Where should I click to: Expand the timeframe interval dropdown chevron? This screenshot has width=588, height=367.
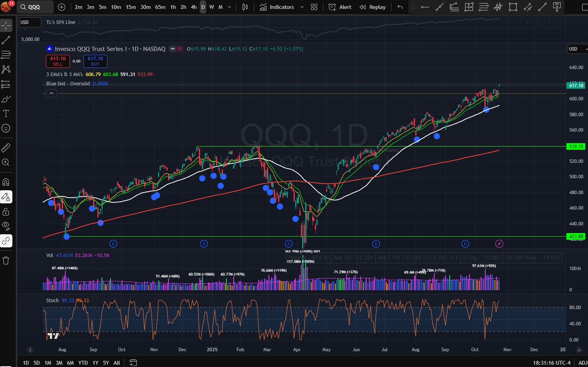coord(229,7)
